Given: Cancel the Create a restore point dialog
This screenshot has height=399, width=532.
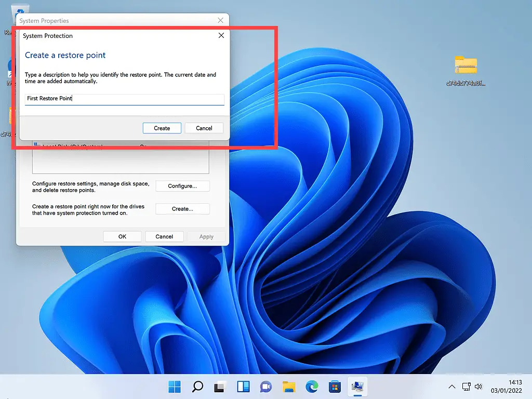Looking at the screenshot, I should [x=204, y=128].
